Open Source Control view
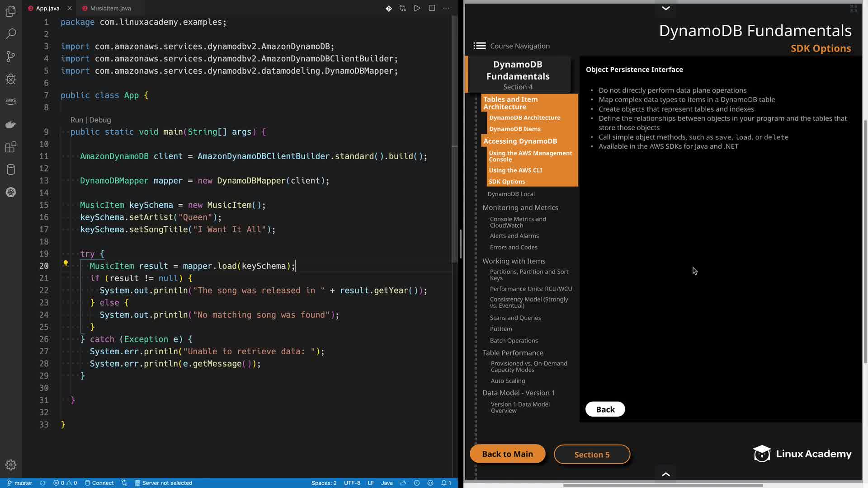 coord(11,56)
